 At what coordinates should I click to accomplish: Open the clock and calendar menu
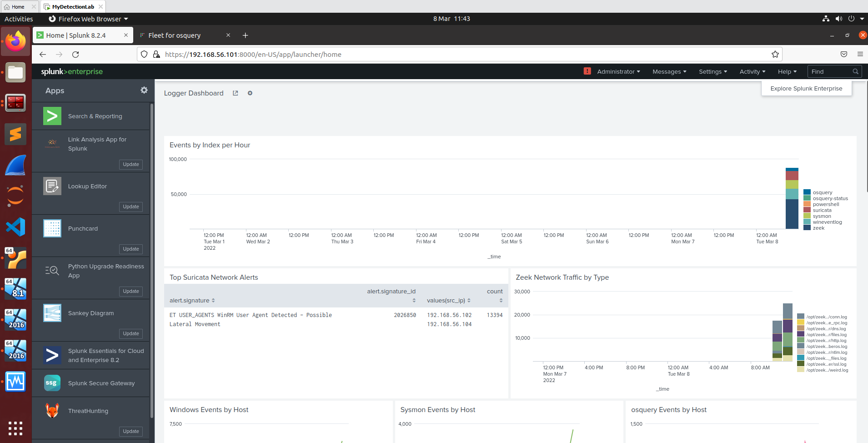(x=452, y=19)
